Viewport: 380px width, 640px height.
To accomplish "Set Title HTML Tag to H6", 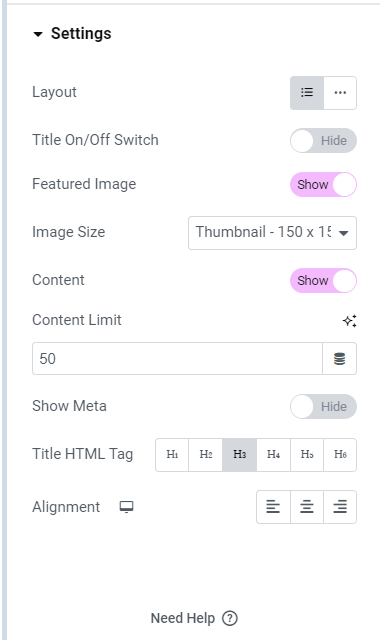I will (x=340, y=455).
